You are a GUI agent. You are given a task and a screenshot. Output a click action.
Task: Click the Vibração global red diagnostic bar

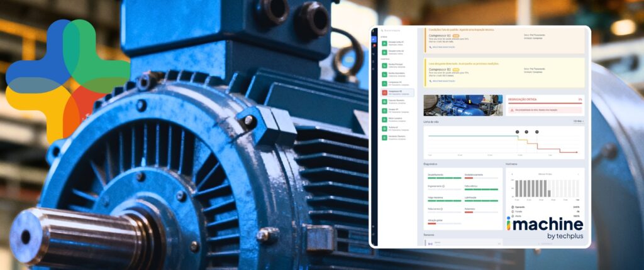pyautogui.click(x=431, y=224)
